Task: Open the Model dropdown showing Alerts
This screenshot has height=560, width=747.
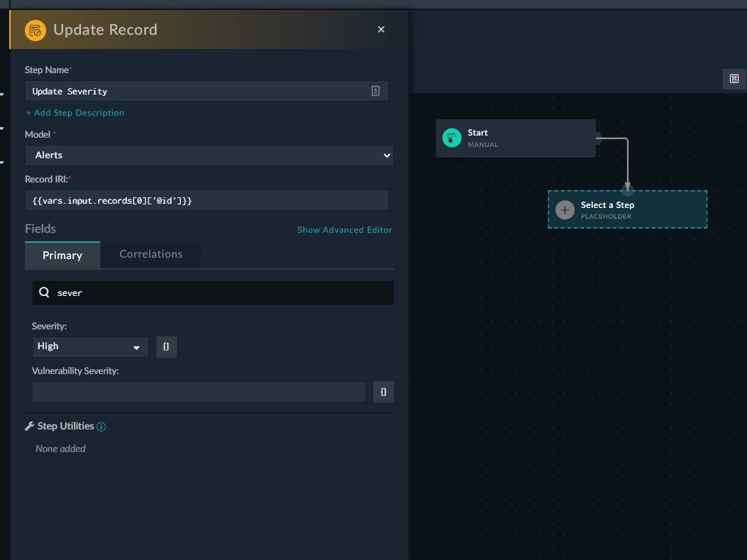Action: click(209, 155)
